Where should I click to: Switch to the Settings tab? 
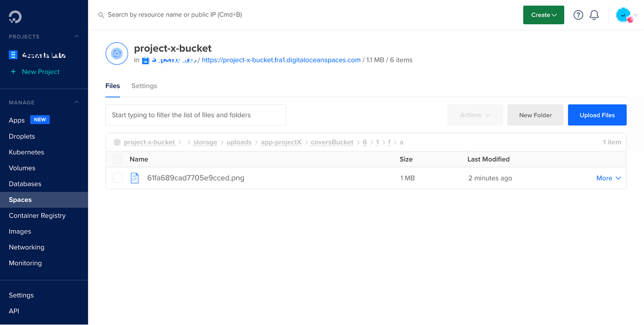point(144,86)
